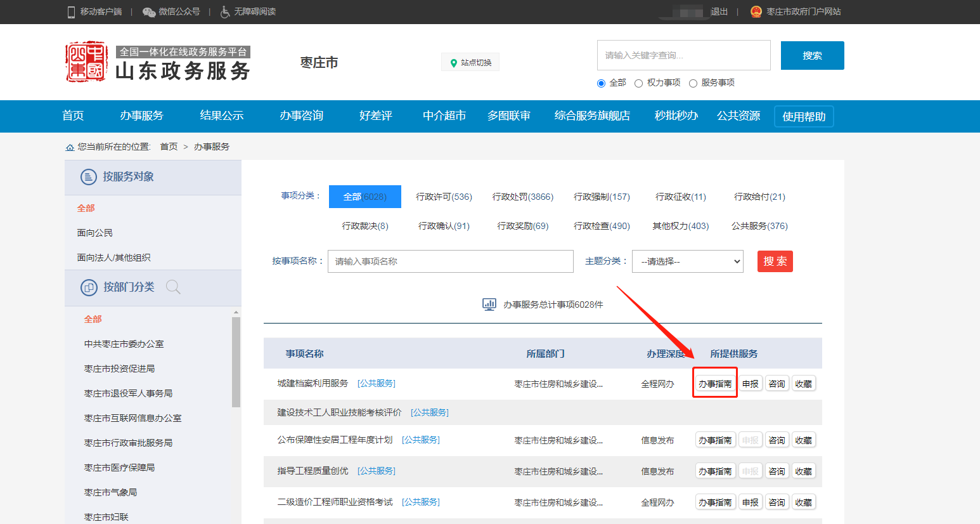Click the accessibility wheelchair icon
The image size is (980, 524).
coord(225,12)
